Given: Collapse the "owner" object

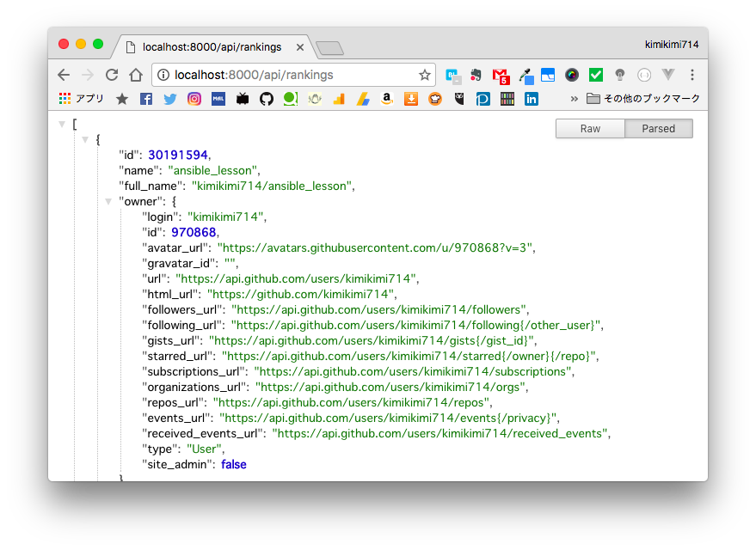Looking at the screenshot, I should point(108,201).
